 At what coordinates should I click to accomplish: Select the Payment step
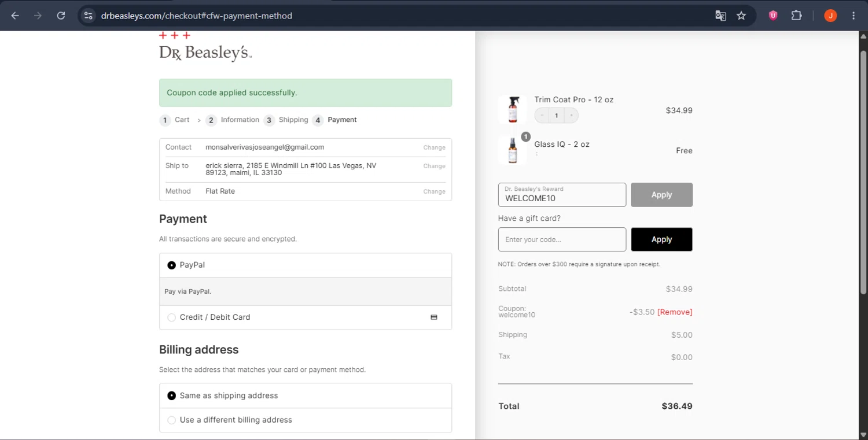335,120
